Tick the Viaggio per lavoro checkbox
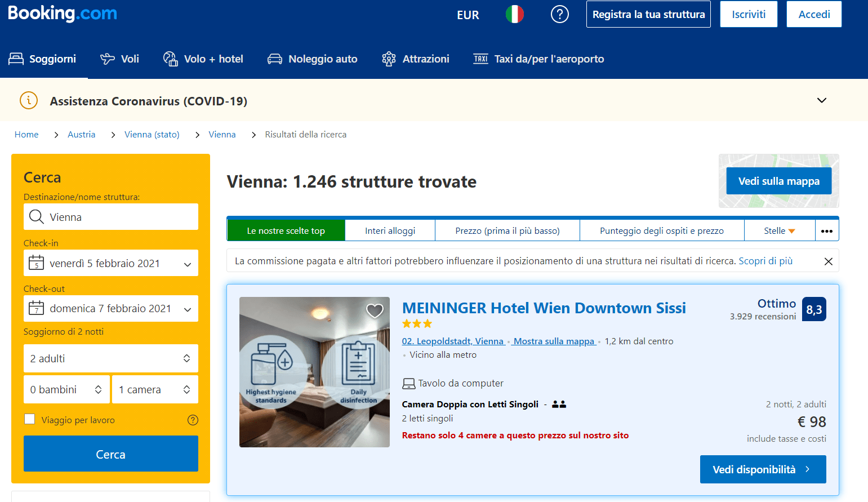The image size is (868, 502). (30, 419)
